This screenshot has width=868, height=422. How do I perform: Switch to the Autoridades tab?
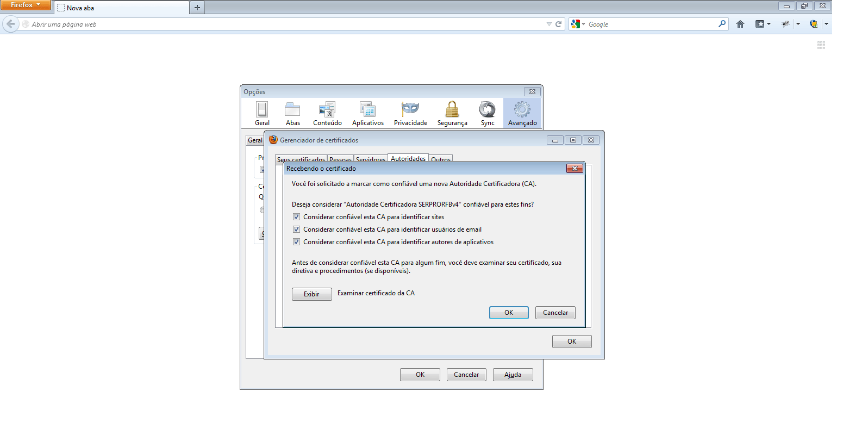pos(408,158)
